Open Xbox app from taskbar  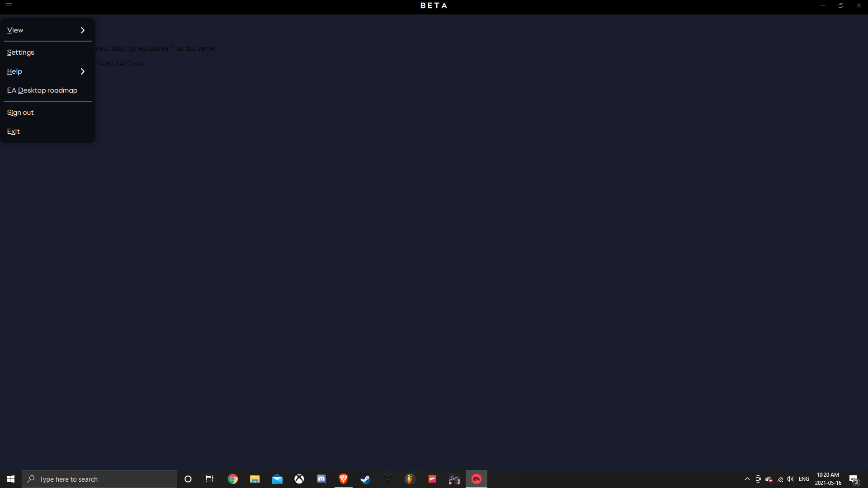coord(299,479)
